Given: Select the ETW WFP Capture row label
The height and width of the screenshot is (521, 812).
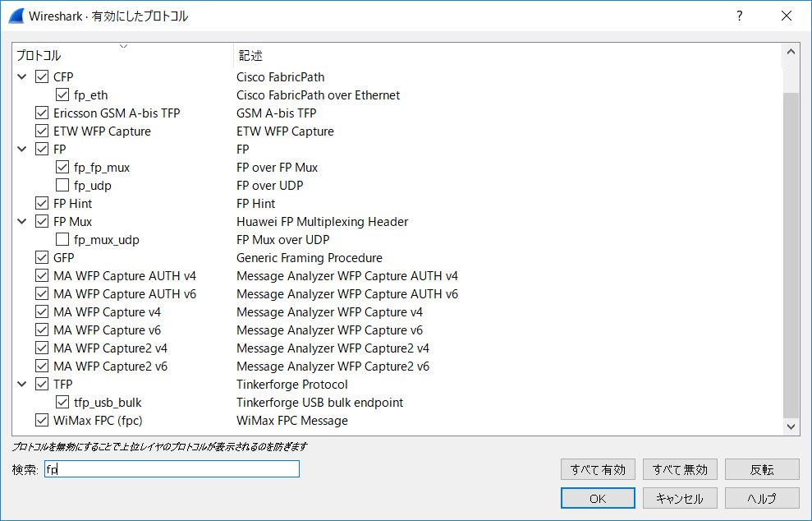Looking at the screenshot, I should point(102,131).
